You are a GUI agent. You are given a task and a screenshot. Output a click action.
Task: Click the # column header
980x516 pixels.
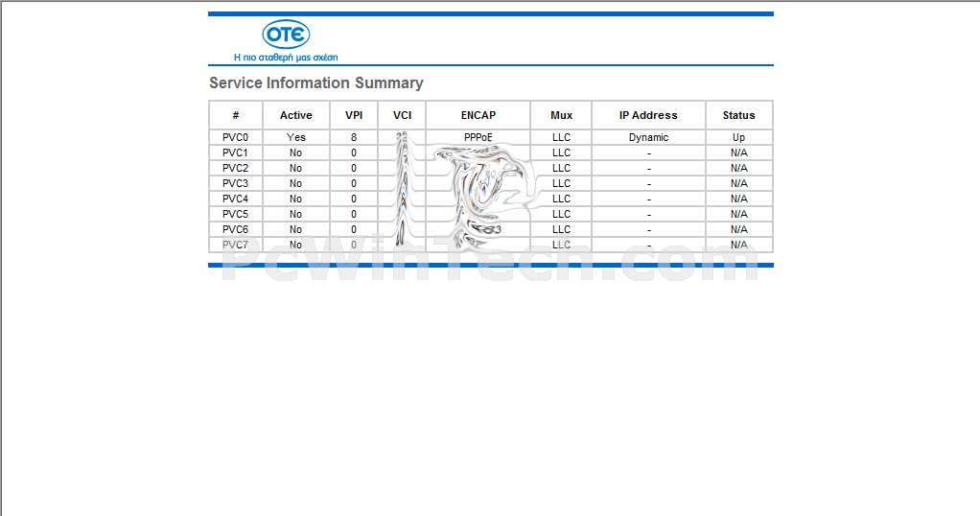point(236,115)
